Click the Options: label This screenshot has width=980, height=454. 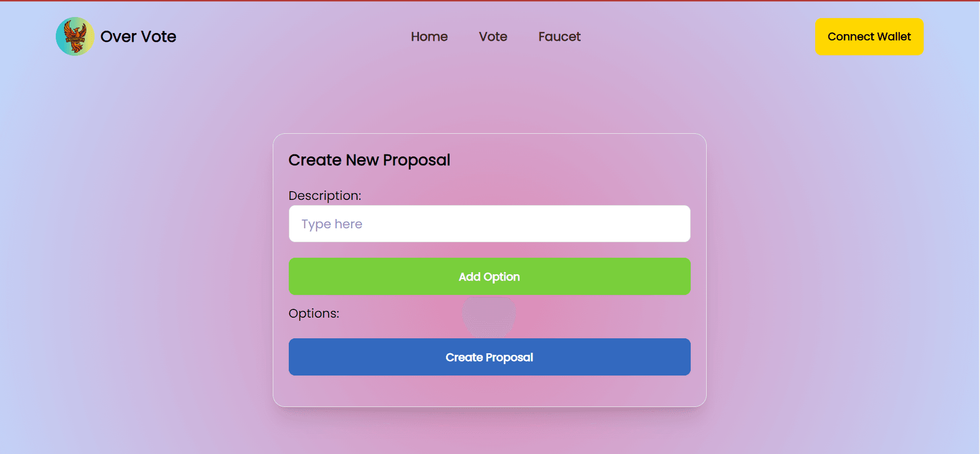tap(314, 314)
